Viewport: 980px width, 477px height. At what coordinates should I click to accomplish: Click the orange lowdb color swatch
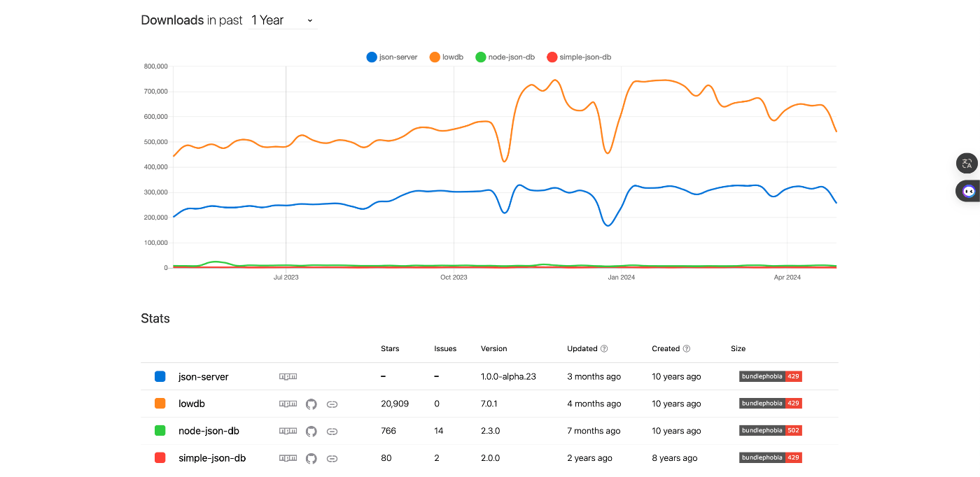point(160,404)
